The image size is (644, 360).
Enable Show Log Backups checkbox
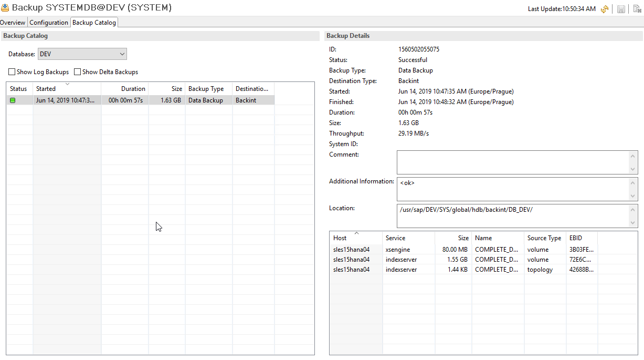12,72
